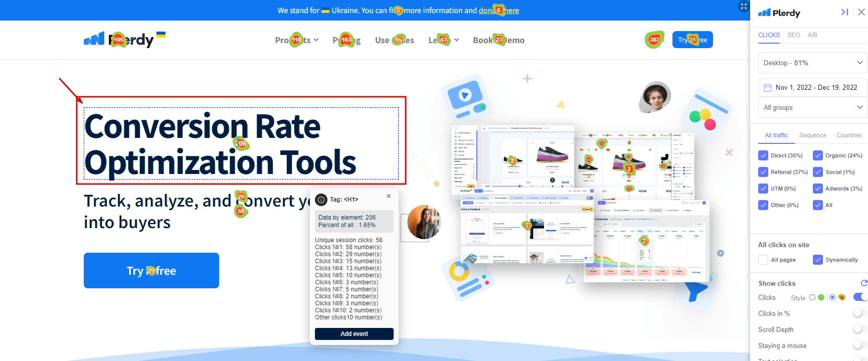The width and height of the screenshot is (868, 361).
Task: Close the Tag H1 popup
Action: [389, 196]
